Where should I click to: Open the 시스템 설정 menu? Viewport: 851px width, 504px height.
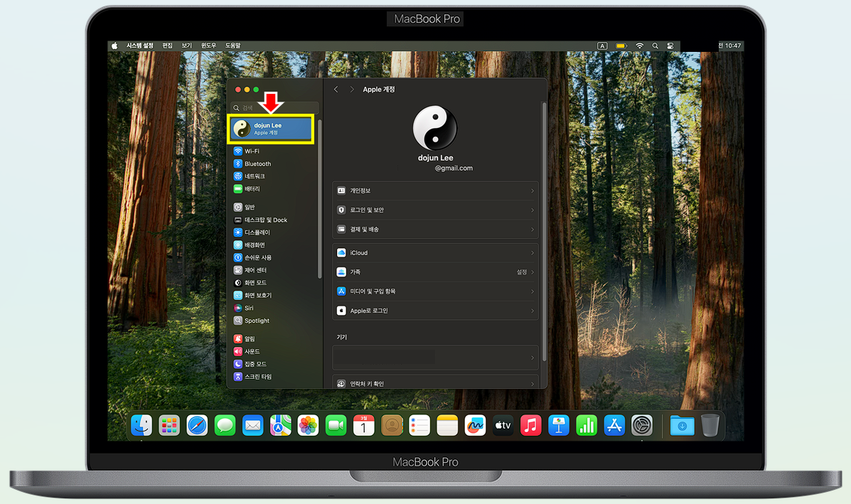tap(140, 45)
